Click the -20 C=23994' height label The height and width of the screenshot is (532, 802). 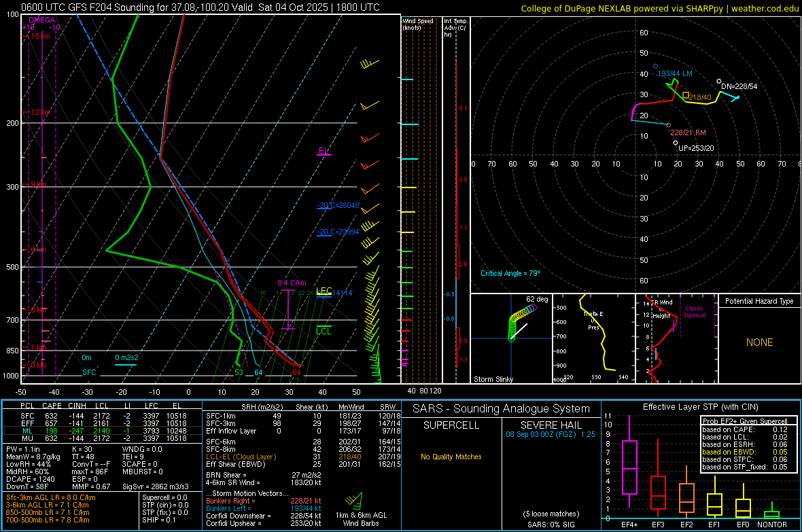tap(338, 232)
